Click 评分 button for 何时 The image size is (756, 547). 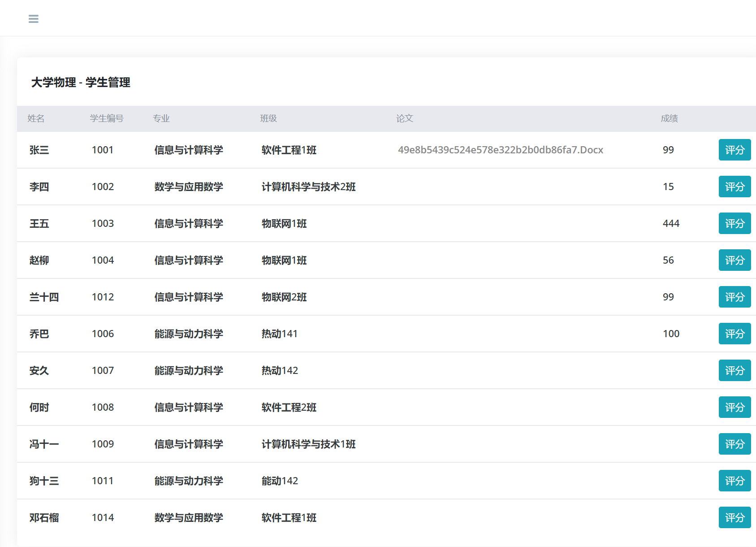[734, 407]
